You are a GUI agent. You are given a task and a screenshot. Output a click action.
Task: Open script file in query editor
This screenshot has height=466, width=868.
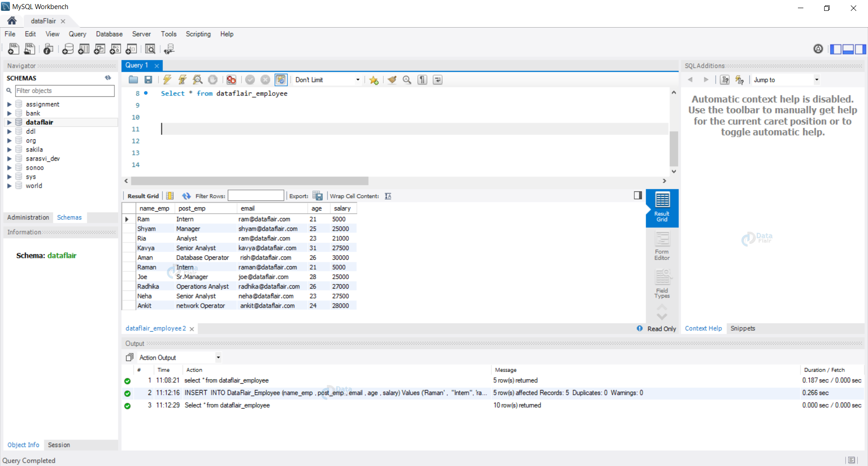click(x=133, y=80)
